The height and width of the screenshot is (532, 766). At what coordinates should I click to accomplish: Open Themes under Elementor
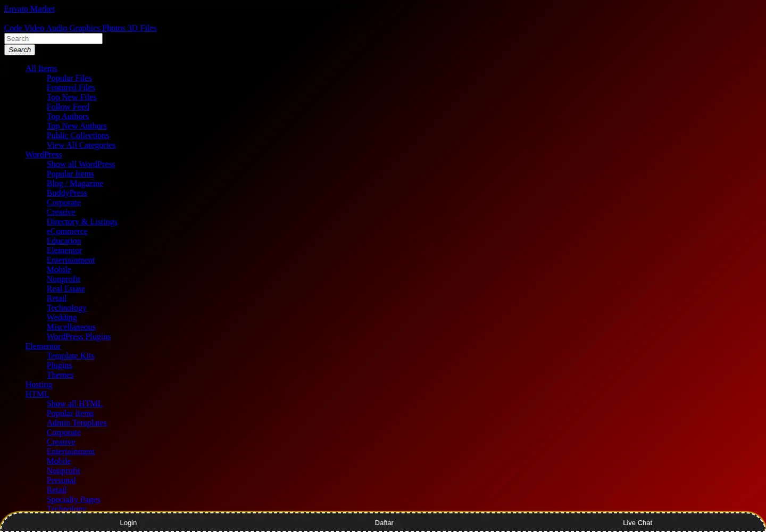[x=60, y=375]
